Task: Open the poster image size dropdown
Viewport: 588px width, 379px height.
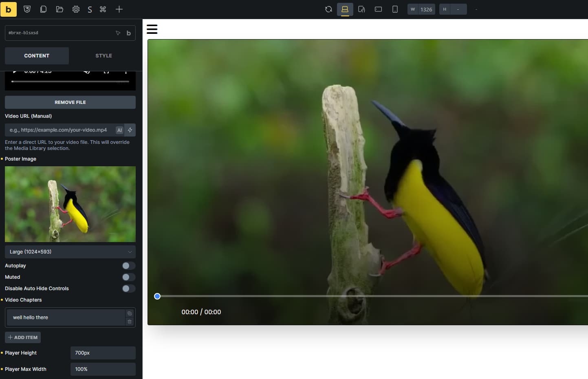Action: click(70, 252)
